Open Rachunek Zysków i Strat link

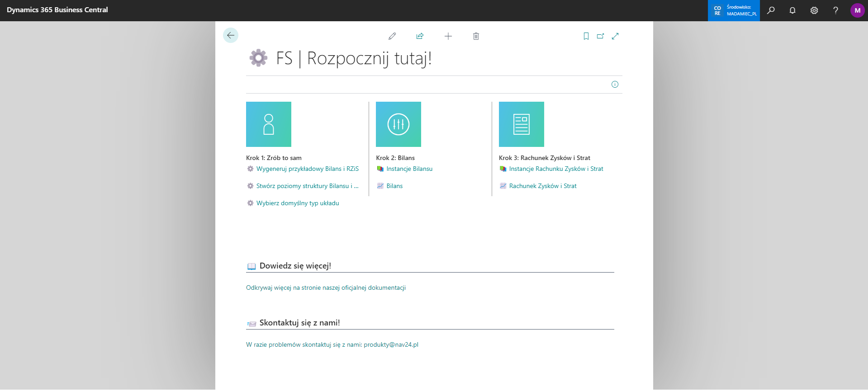543,186
